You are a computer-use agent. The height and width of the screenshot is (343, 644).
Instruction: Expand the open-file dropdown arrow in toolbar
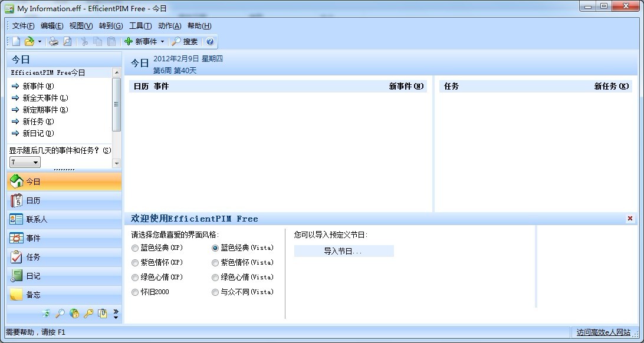pos(40,42)
